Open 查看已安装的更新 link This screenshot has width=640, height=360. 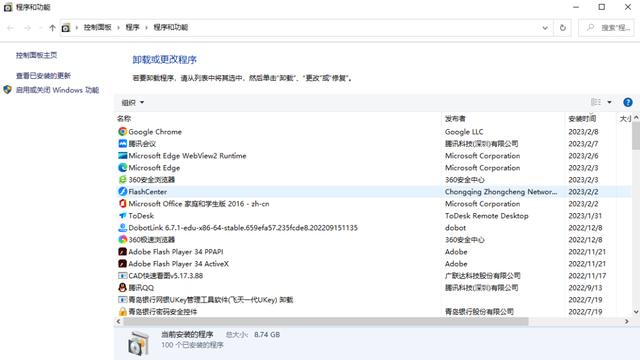tap(43, 76)
